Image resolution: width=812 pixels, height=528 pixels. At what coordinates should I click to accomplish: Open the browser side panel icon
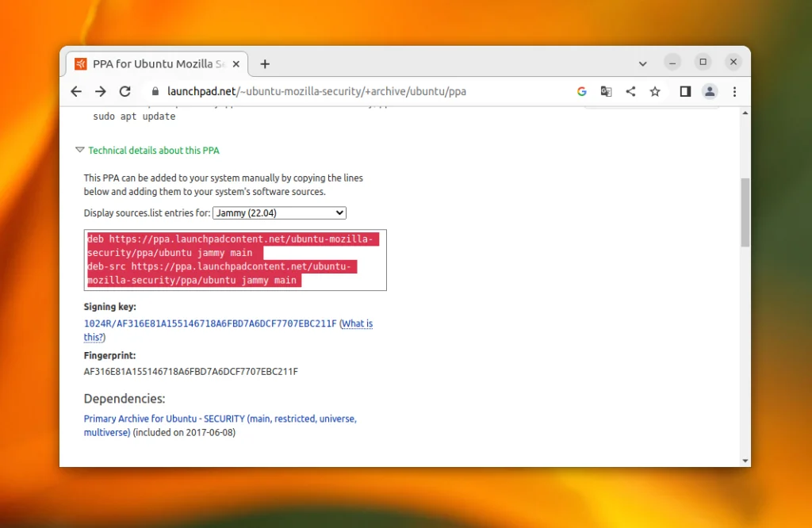click(x=684, y=91)
